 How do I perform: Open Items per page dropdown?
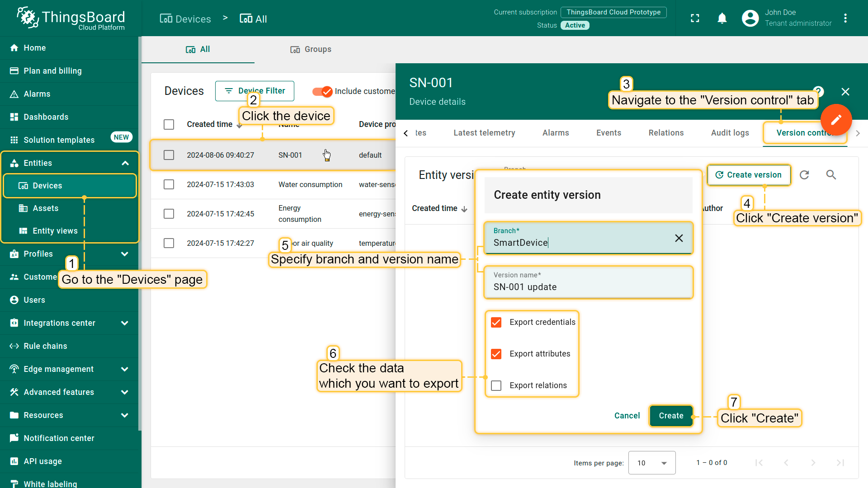pos(651,463)
